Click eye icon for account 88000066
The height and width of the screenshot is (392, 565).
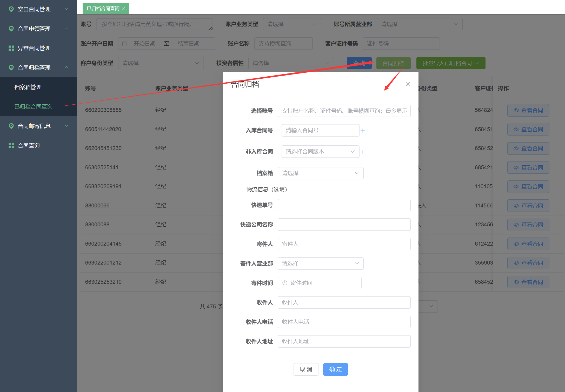[516, 206]
